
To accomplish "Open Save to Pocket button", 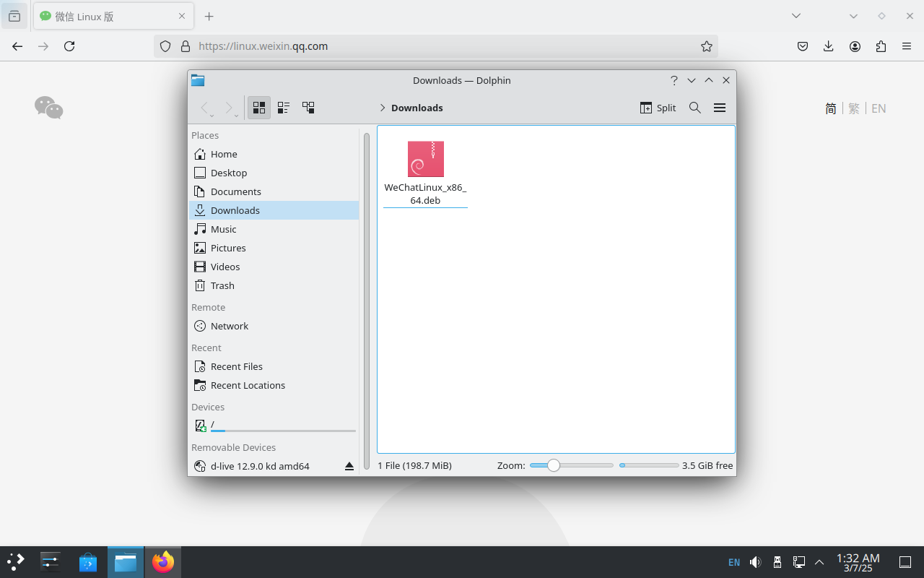I will (803, 46).
